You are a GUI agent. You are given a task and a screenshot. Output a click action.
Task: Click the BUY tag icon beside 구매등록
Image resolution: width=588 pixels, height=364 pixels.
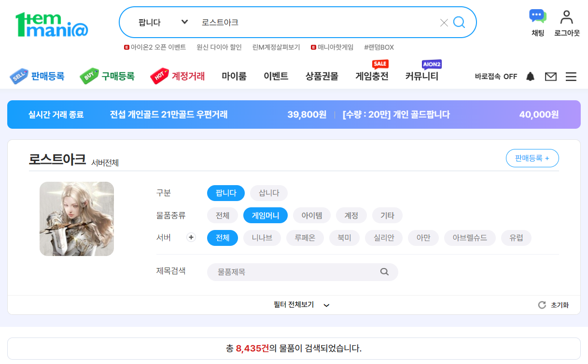click(89, 76)
